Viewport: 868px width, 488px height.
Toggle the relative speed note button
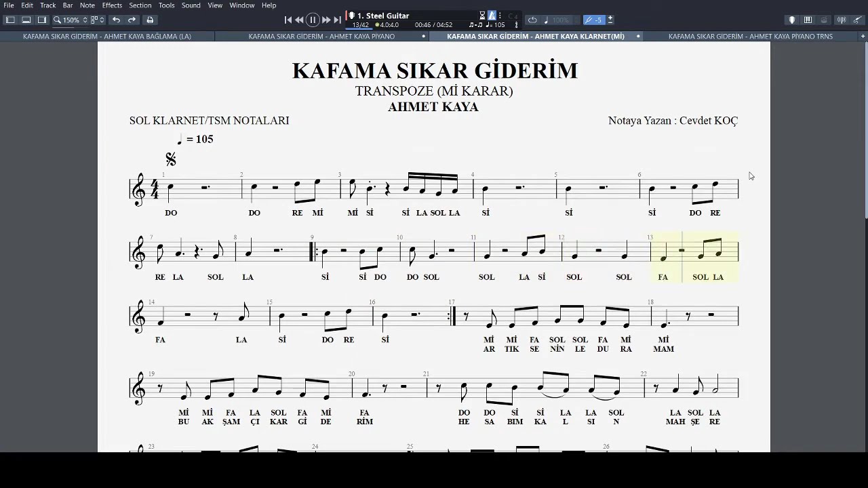[546, 20]
